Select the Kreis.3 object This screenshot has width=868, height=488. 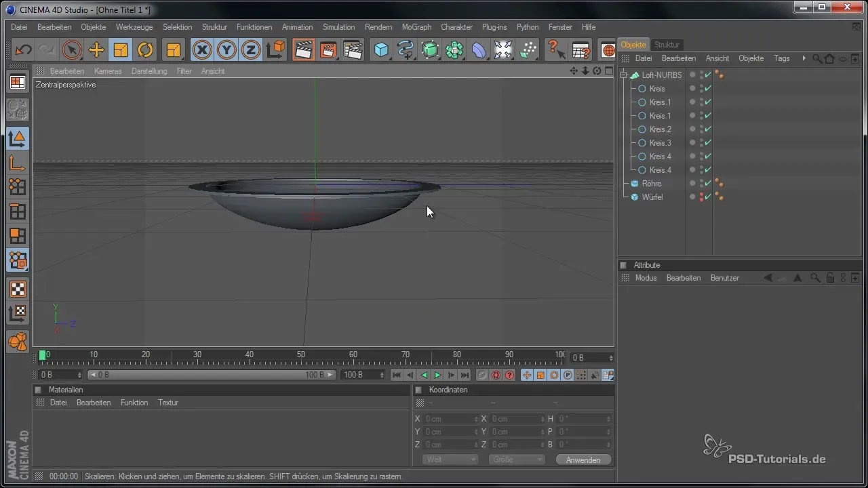pos(660,143)
